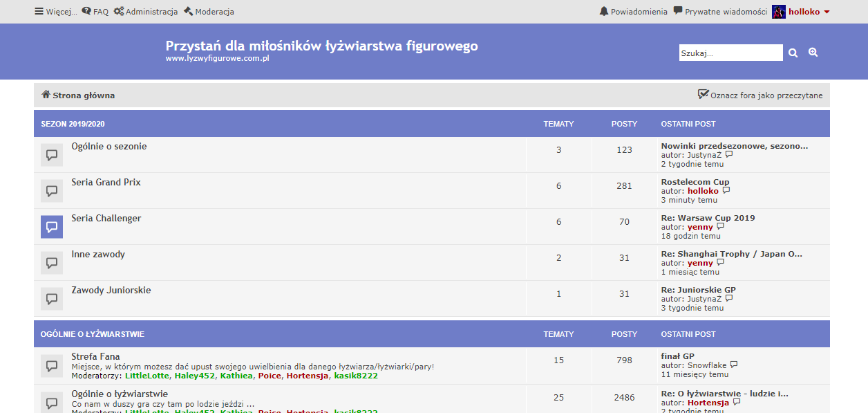Screen dimensions: 868x413
Task: View latest post icon after Hortensja author
Action: (737, 402)
